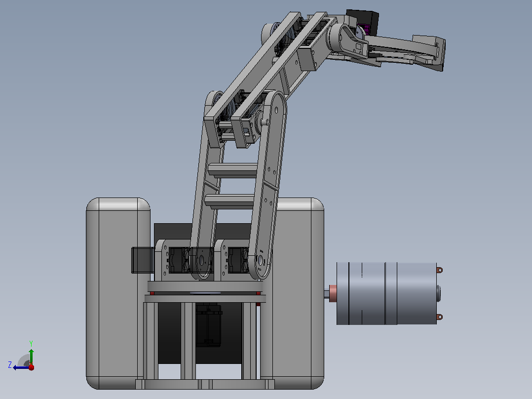Image resolution: width=532 pixels, height=399 pixels.
Task: Click the blue Z axis of the triad
Action: (20, 367)
